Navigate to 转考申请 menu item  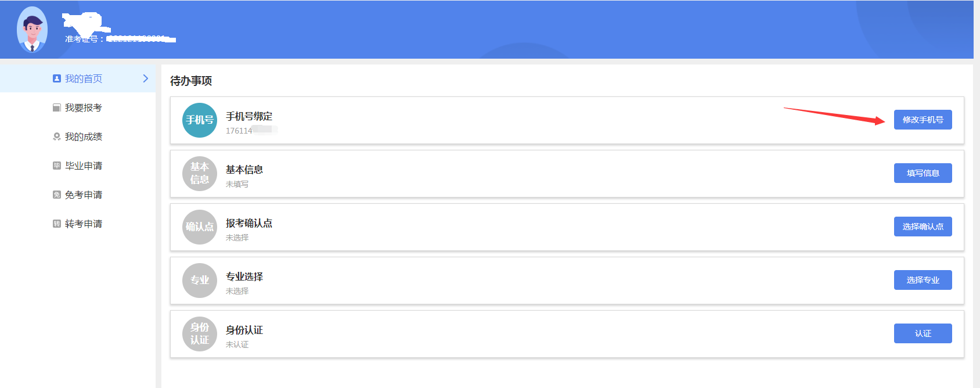click(84, 224)
